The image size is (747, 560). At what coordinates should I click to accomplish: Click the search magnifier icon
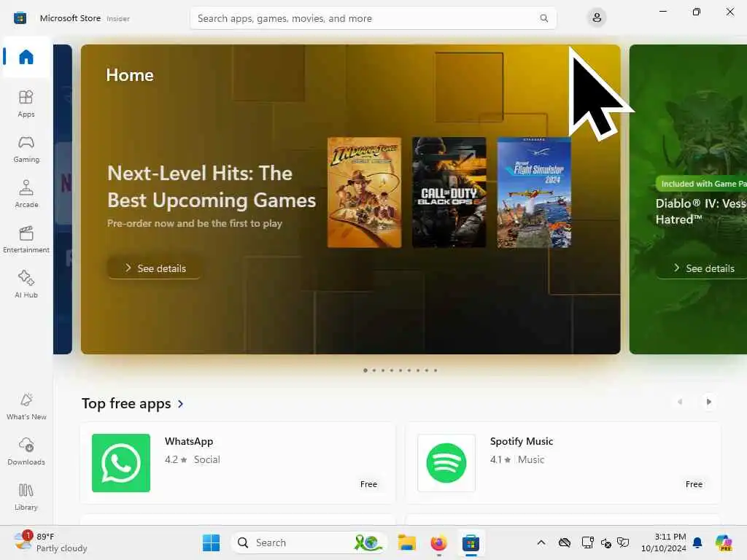(x=543, y=18)
